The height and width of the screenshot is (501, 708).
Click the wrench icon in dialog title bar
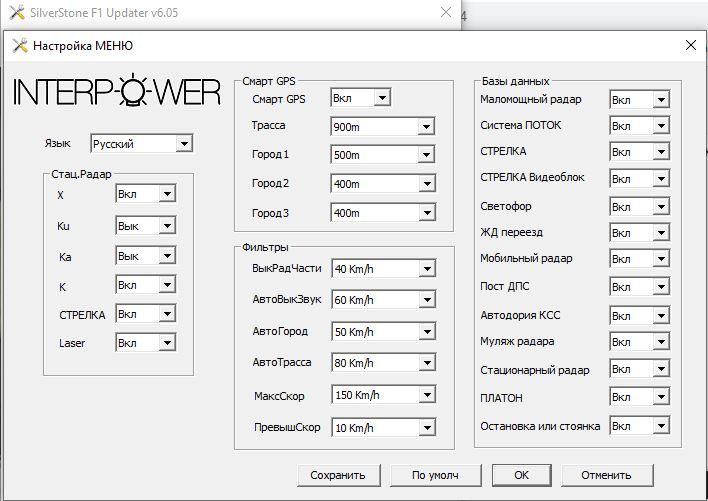(19, 45)
